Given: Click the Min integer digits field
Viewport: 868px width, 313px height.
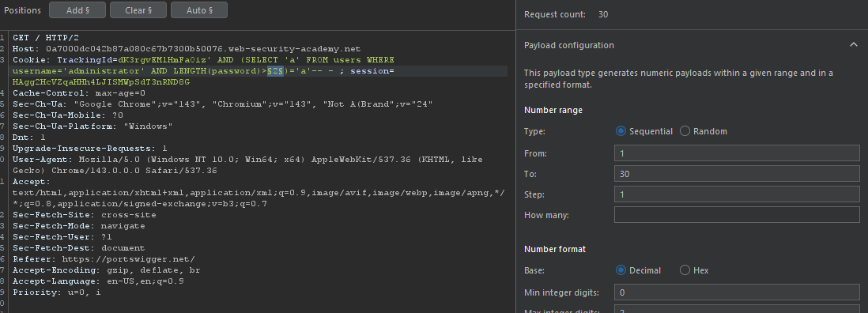Looking at the screenshot, I should point(737,292).
